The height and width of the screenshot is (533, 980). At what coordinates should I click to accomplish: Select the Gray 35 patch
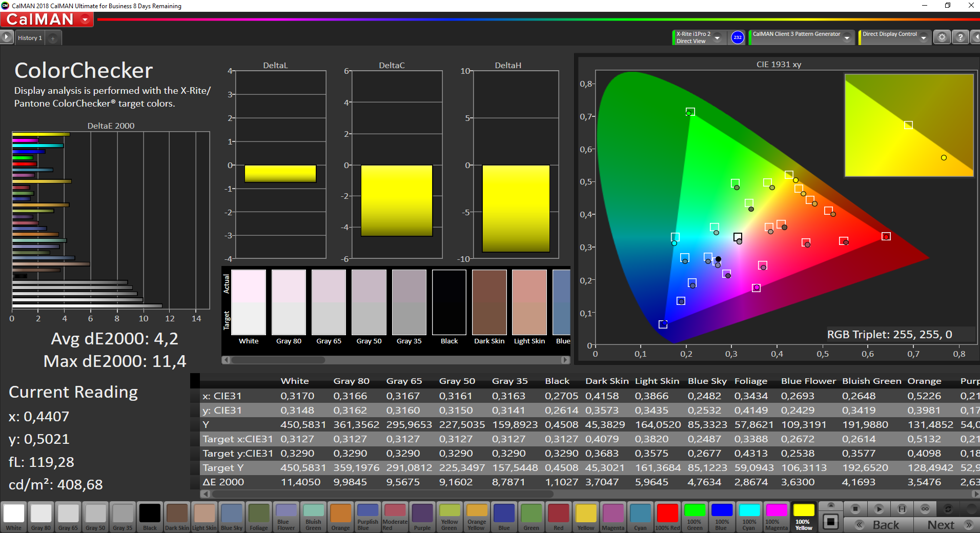click(x=122, y=517)
